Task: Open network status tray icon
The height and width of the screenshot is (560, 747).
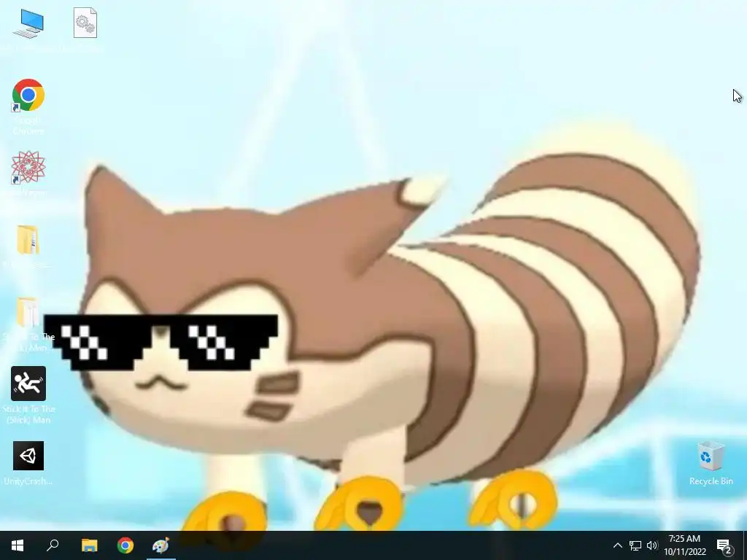Action: pyautogui.click(x=635, y=545)
